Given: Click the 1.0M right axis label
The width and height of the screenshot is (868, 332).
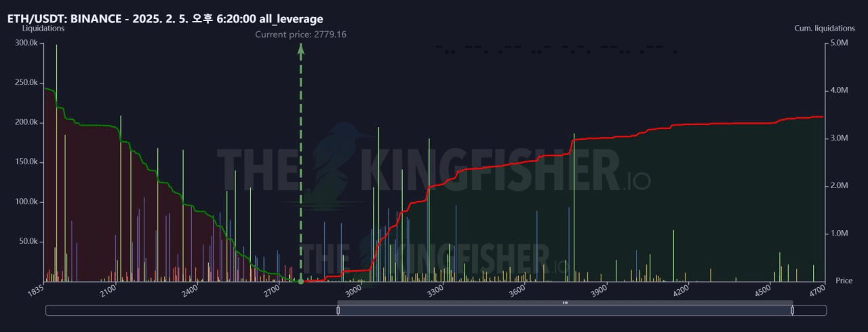Looking at the screenshot, I should 840,234.
